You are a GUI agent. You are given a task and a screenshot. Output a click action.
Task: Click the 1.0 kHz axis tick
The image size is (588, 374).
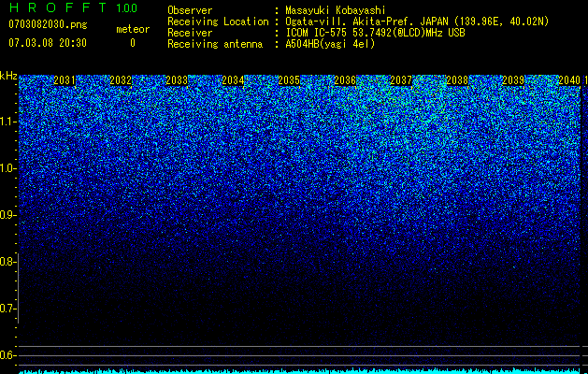pos(8,168)
